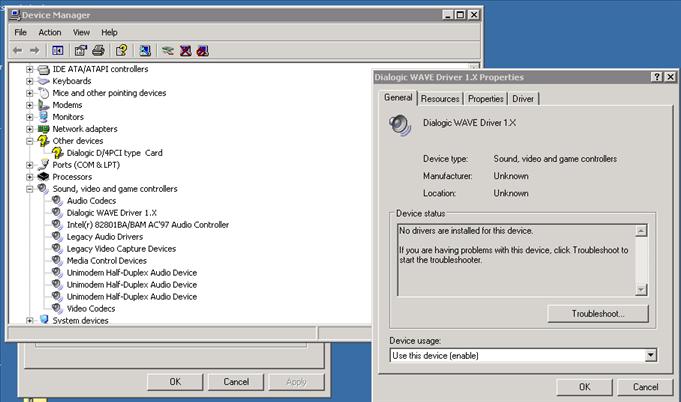This screenshot has width=681, height=402.
Task: Click OK in Dialogic WAVE Driver Properties
Action: 585,387
